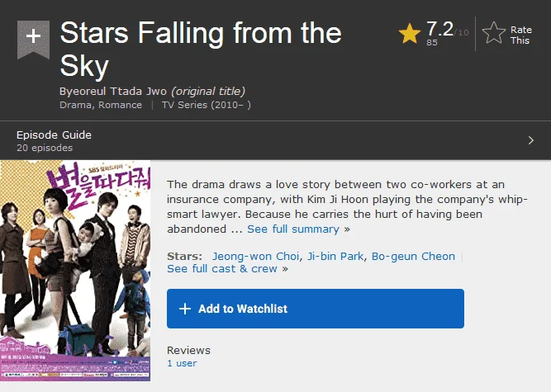The height and width of the screenshot is (392, 551).
Task: Open Jeong-won Choi's profile
Action: (255, 256)
